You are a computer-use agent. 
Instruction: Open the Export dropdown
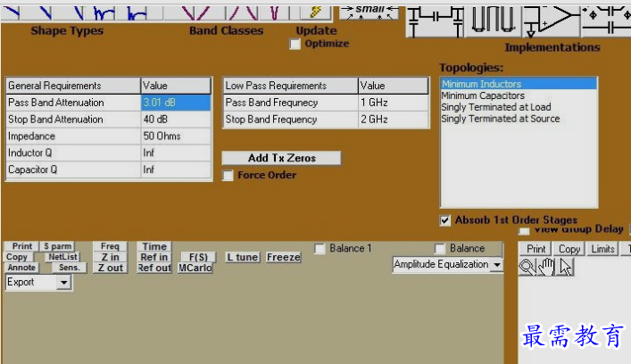pyautogui.click(x=63, y=282)
